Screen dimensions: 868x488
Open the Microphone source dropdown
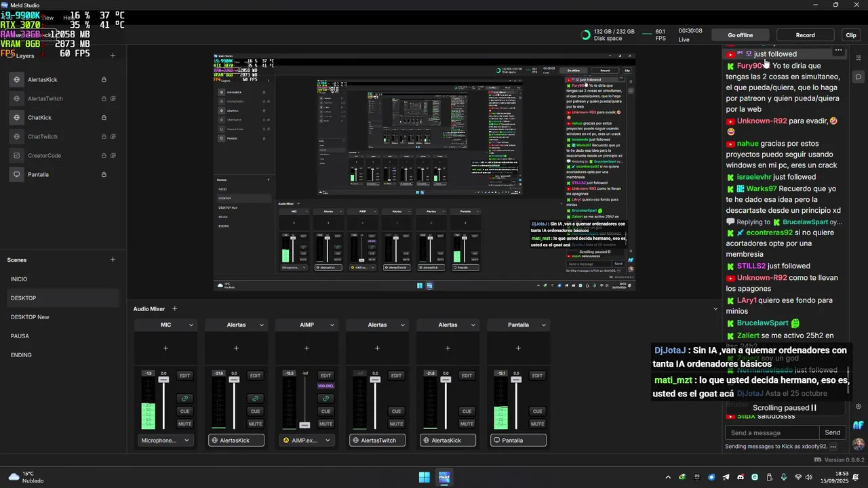(x=165, y=441)
